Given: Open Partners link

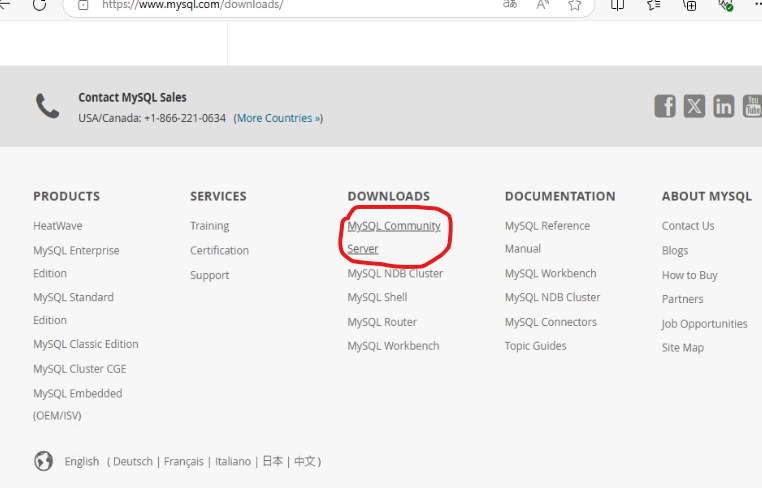Looking at the screenshot, I should tap(682, 299).
